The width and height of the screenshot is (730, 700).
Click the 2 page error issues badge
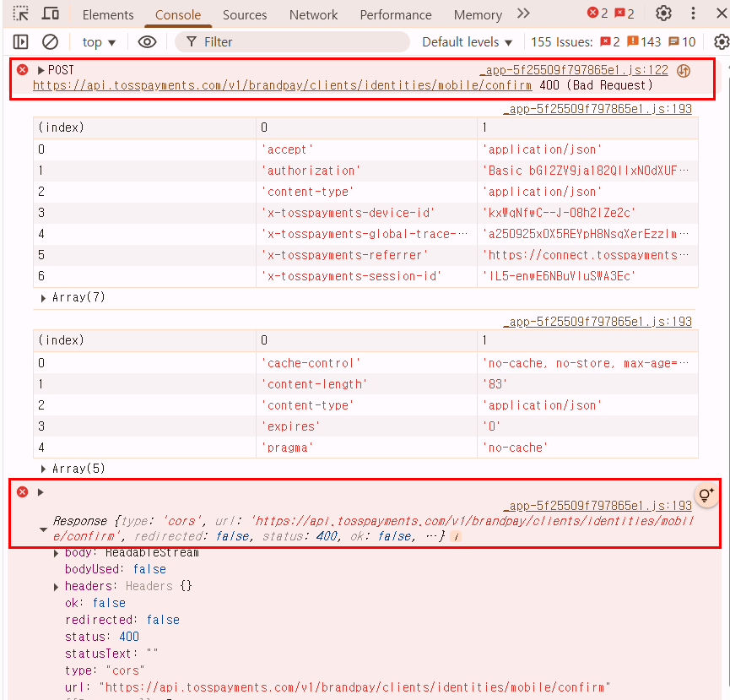click(x=610, y=42)
